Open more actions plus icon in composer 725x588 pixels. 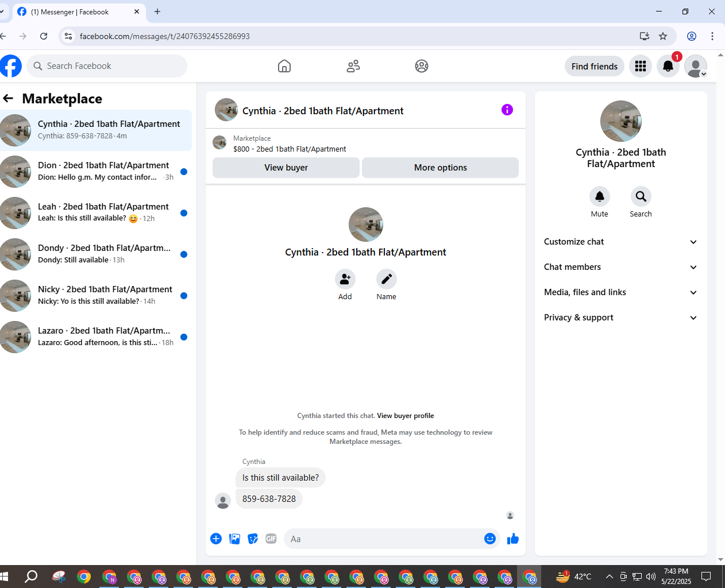[216, 539]
